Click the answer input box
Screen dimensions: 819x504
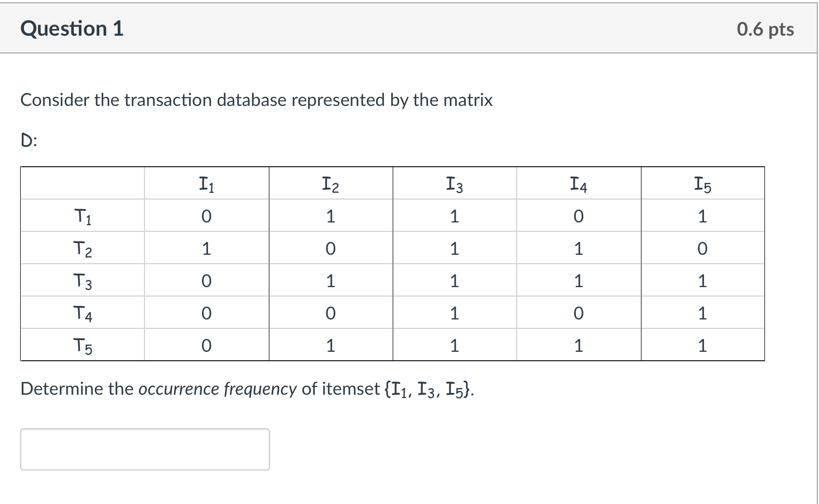[x=145, y=449]
